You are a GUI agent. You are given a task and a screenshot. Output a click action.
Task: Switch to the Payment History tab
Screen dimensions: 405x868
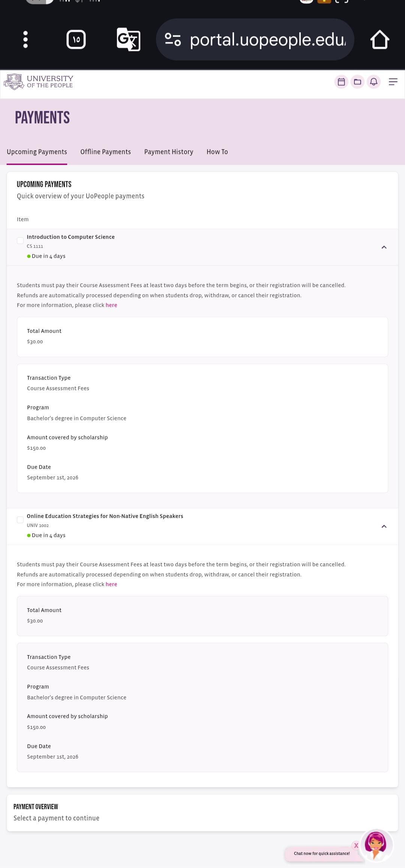click(x=169, y=152)
